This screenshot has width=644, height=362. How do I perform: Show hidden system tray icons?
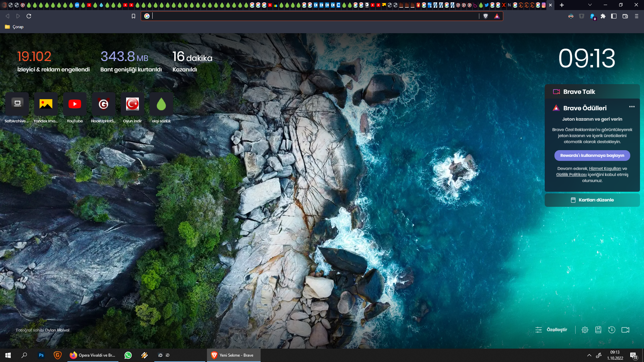click(589, 355)
